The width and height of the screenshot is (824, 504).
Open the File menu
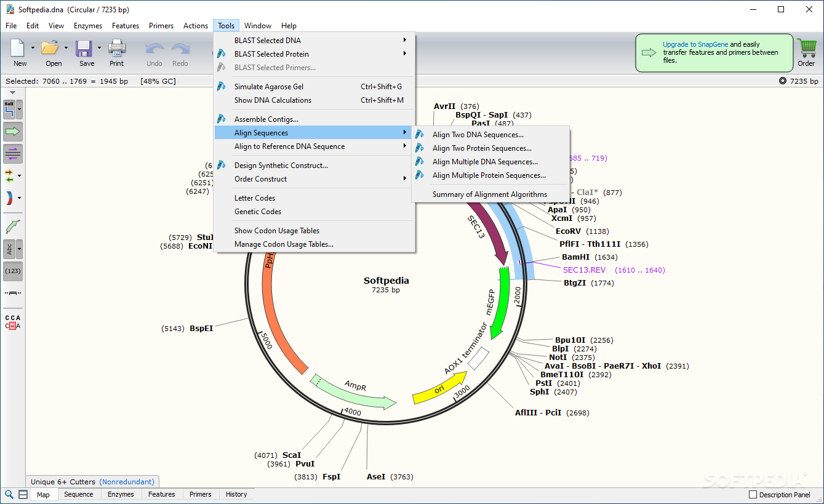point(11,26)
